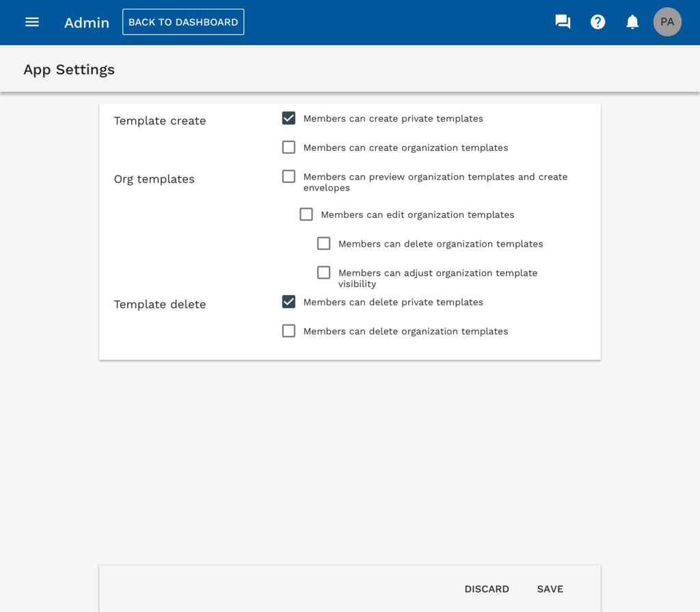The height and width of the screenshot is (612, 700).
Task: Enable adjust organization template visibility checkbox
Action: [x=324, y=273]
